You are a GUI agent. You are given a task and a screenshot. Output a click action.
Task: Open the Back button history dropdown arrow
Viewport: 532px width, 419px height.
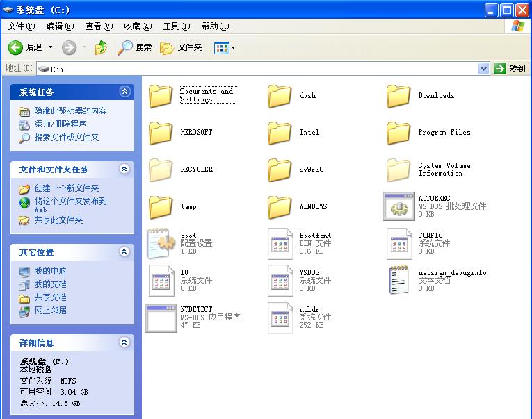(x=51, y=47)
